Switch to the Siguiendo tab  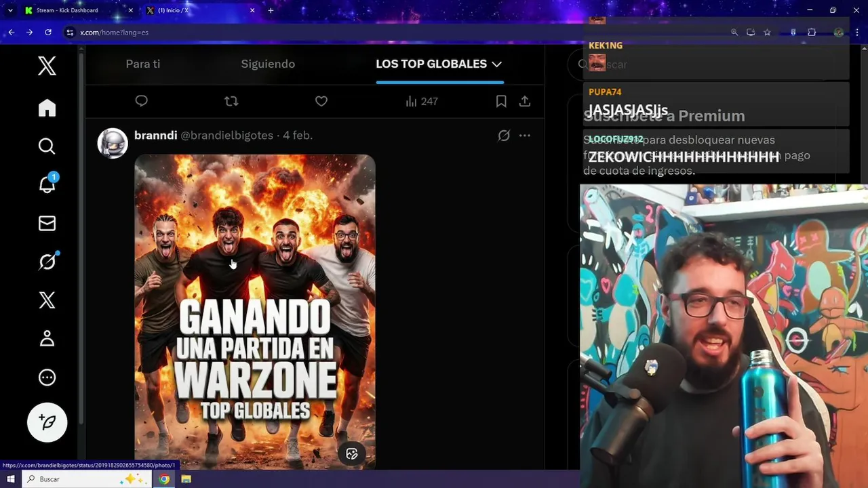click(x=268, y=64)
